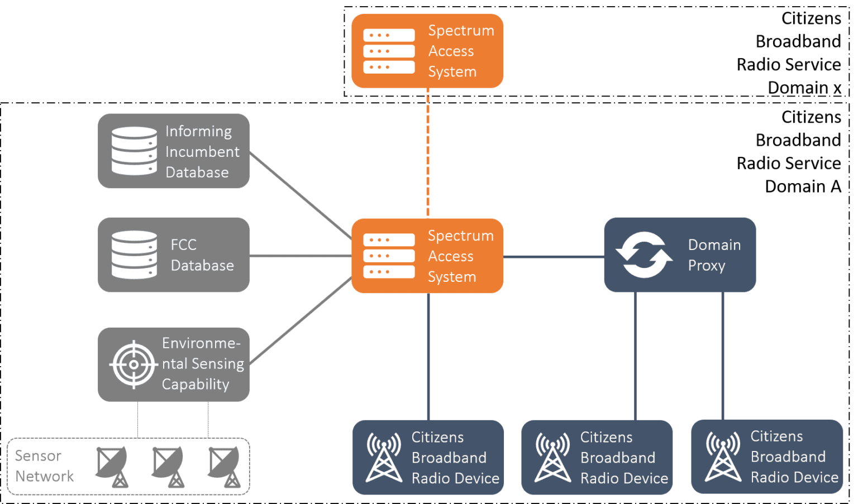
Task: Click the sensor dish icon farthest from the Sensor Network label
Action: pyautogui.click(x=224, y=467)
